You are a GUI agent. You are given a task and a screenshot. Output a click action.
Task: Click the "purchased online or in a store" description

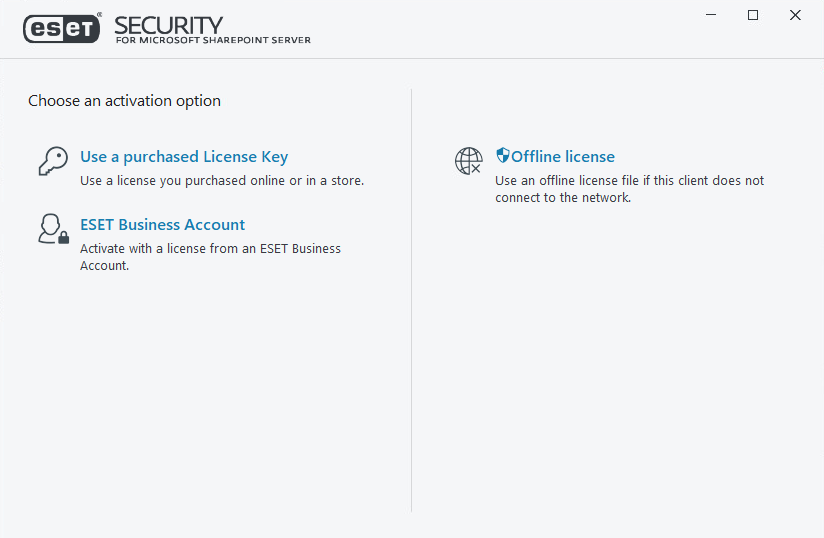222,181
